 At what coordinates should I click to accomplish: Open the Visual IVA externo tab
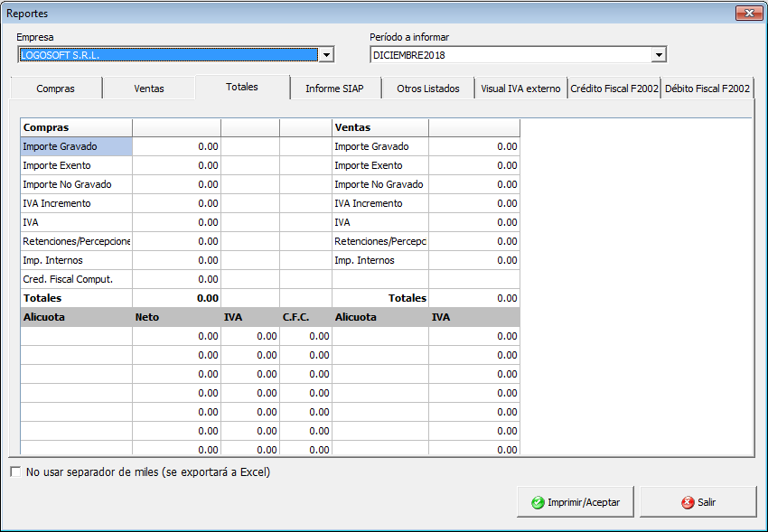pyautogui.click(x=521, y=89)
